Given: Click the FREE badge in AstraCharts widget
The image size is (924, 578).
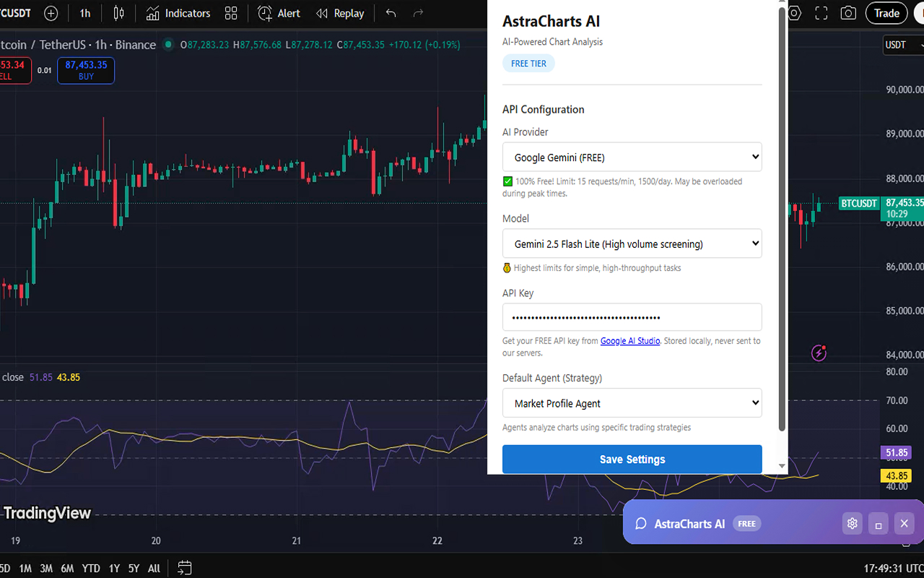Looking at the screenshot, I should pos(747,524).
